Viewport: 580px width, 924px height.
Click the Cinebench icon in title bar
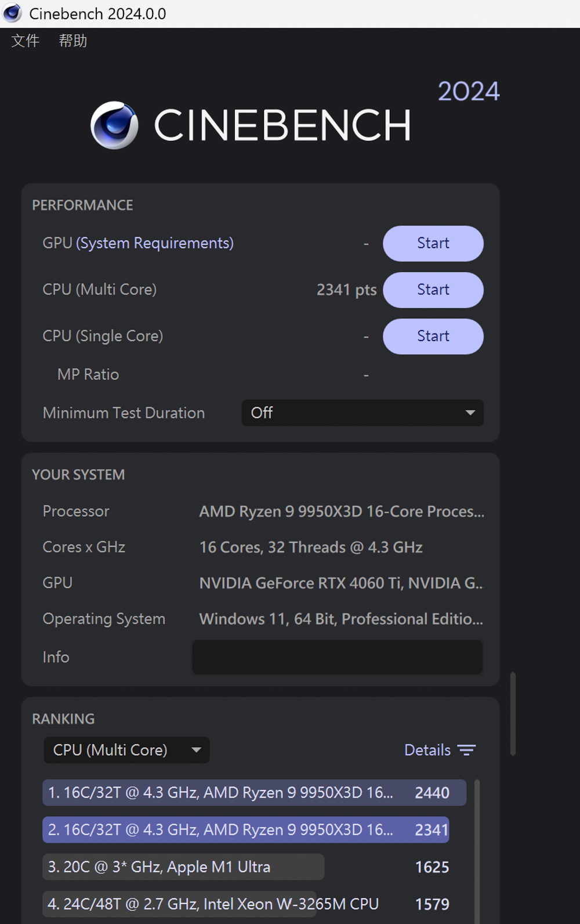(x=12, y=13)
